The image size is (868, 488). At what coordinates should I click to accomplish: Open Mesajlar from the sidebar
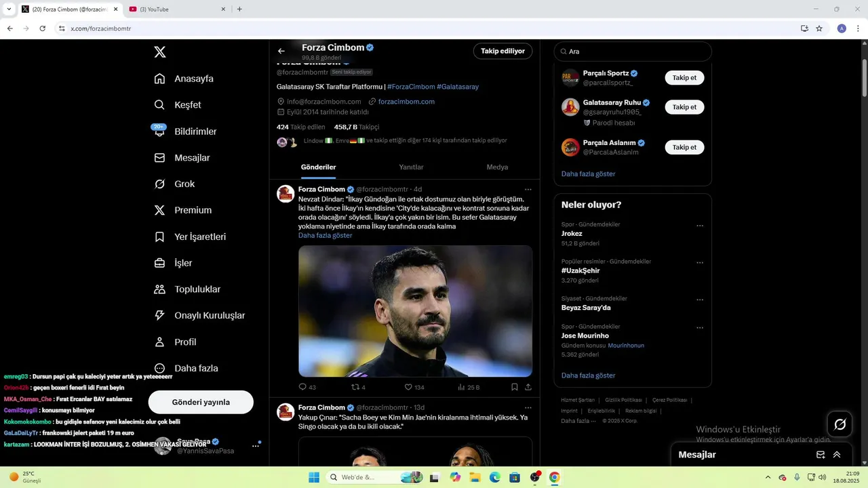(x=182, y=157)
